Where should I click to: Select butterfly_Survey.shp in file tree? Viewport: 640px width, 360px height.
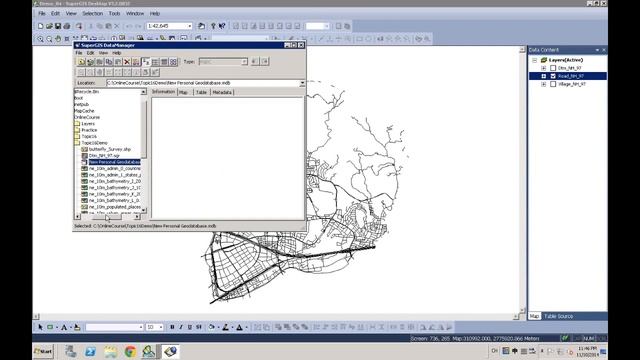pos(110,149)
